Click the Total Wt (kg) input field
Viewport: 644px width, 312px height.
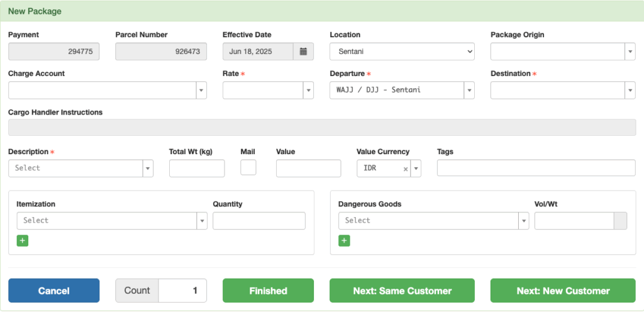point(197,169)
